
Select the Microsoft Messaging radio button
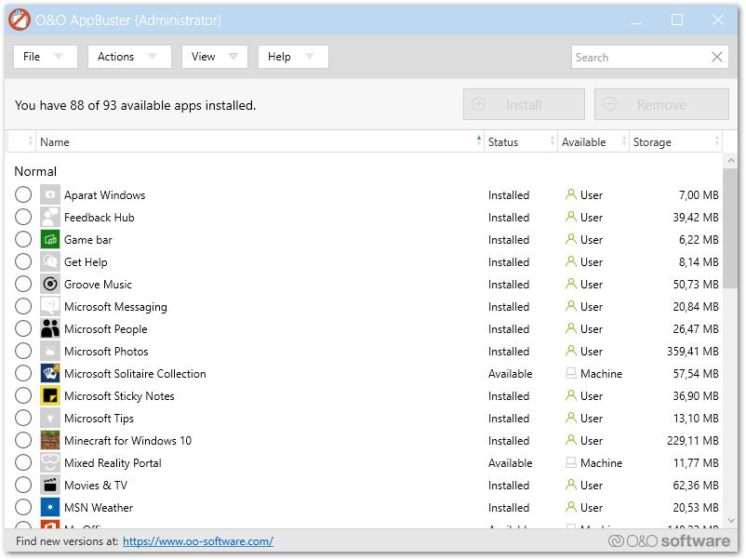[x=23, y=306]
